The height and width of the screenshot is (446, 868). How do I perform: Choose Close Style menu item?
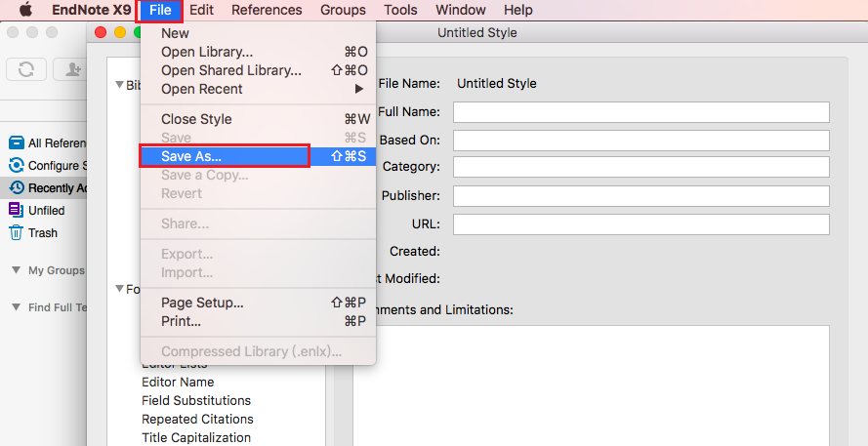(258, 119)
